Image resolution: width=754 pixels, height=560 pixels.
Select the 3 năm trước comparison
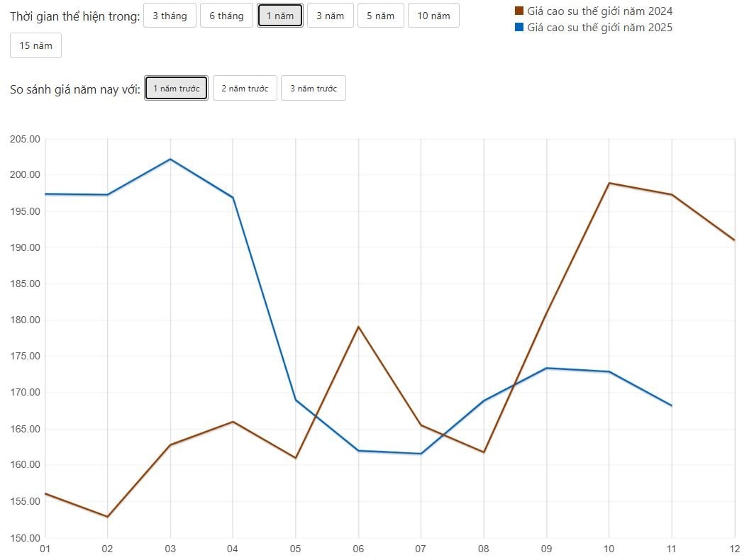point(313,89)
